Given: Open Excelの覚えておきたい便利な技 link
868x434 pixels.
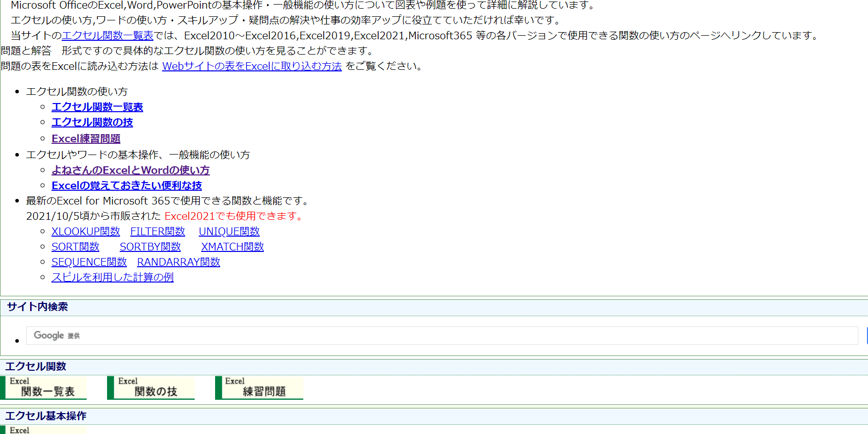Looking at the screenshot, I should pos(127,186).
